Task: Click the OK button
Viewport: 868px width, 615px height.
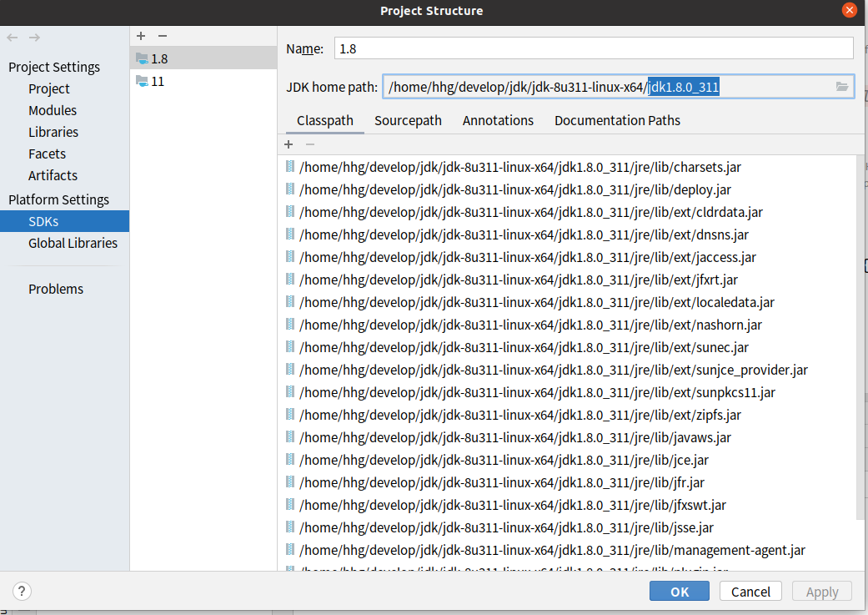Action: click(680, 591)
